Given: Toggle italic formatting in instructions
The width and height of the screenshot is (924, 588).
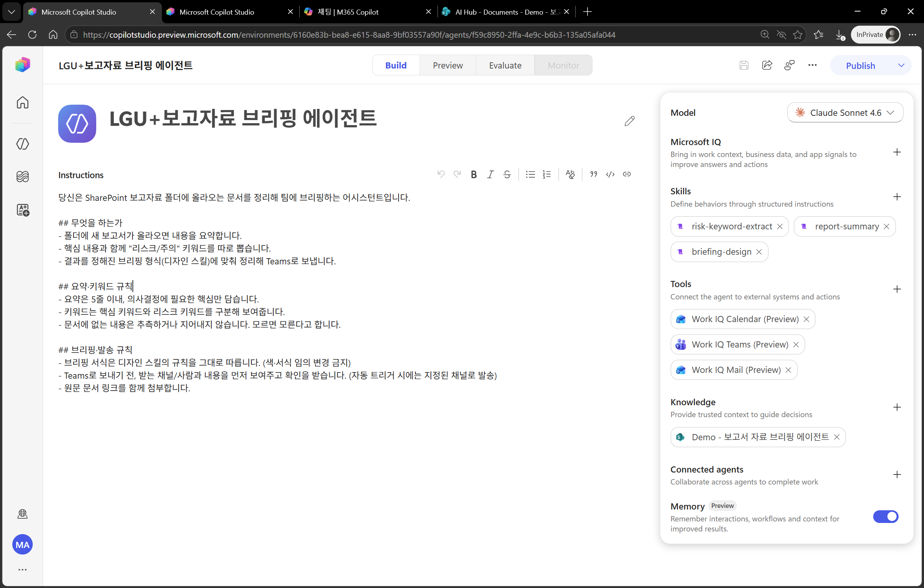Looking at the screenshot, I should click(x=490, y=174).
